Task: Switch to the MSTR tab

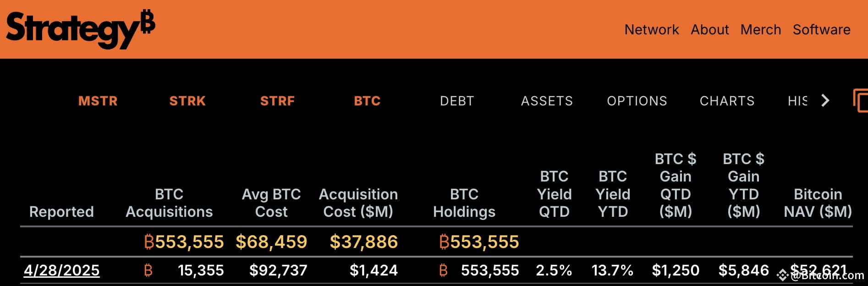Action: pos(98,101)
